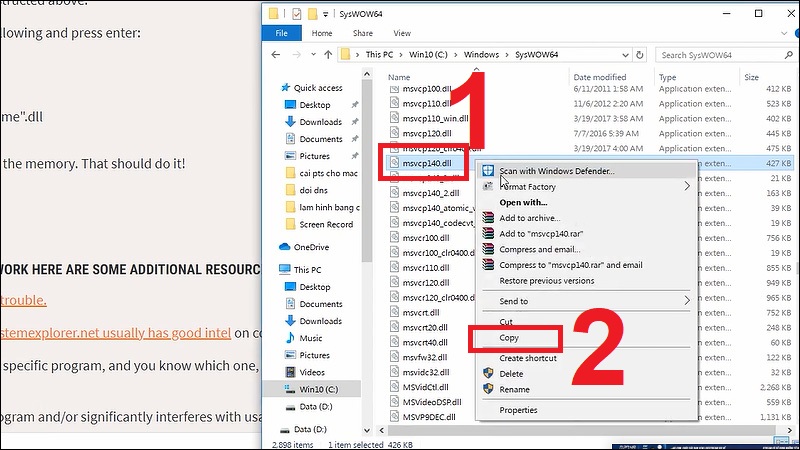
Task: Open quick access toolbar customize dropdown
Action: [326, 14]
